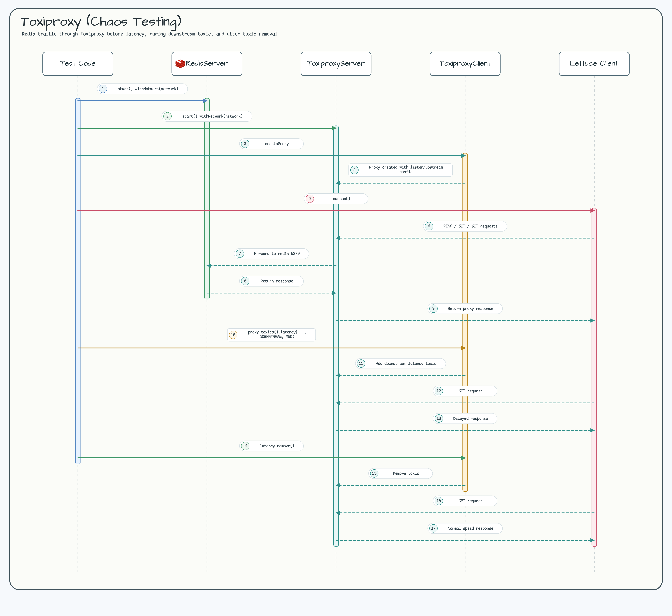This screenshot has height=616, width=672.
Task: Click the orange ToxiproxyClient activation bar
Action: pyautogui.click(x=465, y=322)
